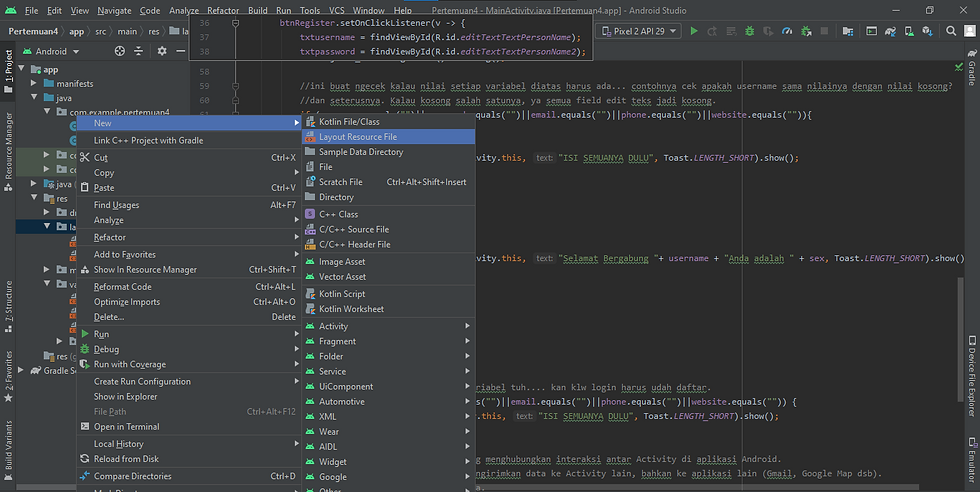The width and height of the screenshot is (980, 492).
Task: Choose Kotlin File/Class in New submenu
Action: coord(388,121)
